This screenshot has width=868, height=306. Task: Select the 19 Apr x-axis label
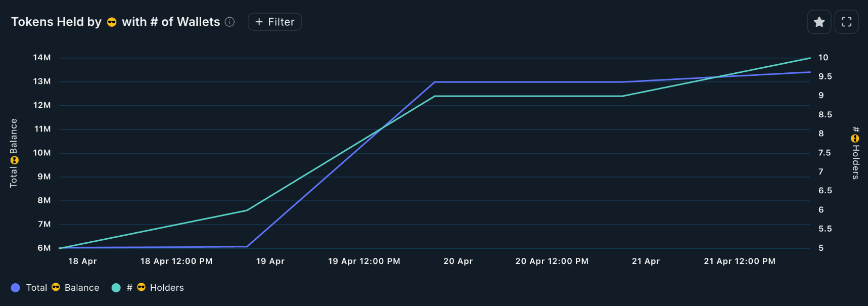tap(270, 261)
